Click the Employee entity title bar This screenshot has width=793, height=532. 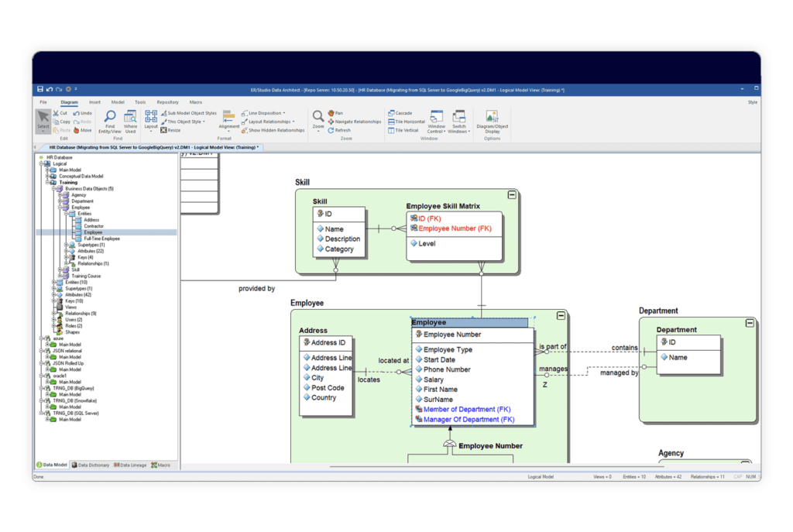(x=469, y=322)
